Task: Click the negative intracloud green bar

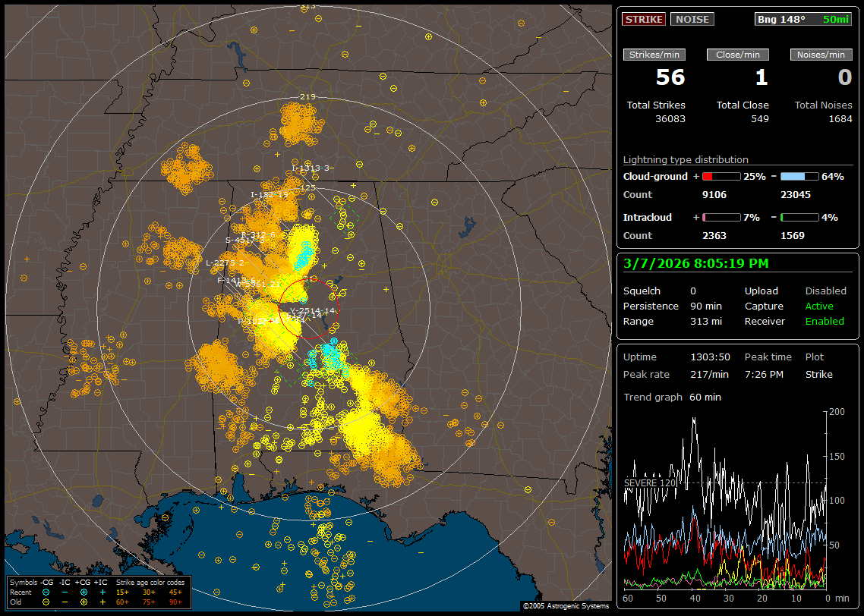Action: click(799, 217)
